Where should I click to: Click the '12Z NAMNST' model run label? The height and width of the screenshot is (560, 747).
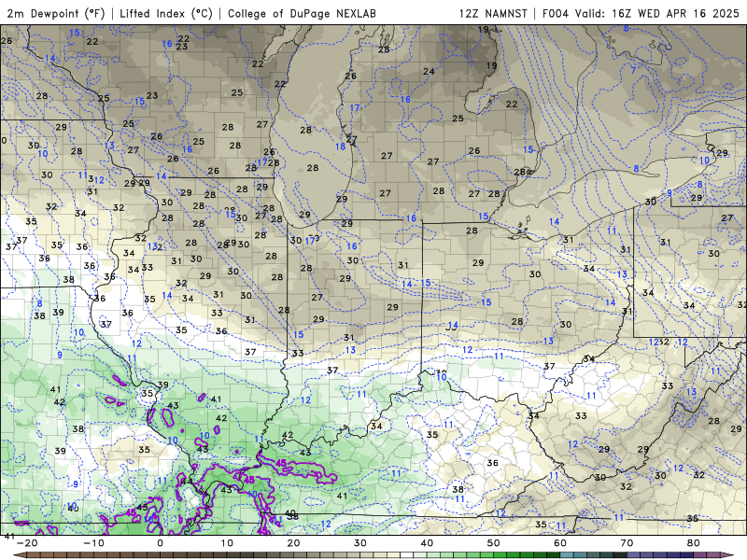click(493, 13)
